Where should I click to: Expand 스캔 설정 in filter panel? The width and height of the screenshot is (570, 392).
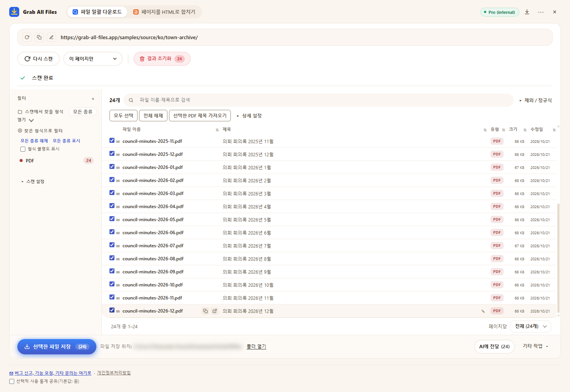pos(33,181)
